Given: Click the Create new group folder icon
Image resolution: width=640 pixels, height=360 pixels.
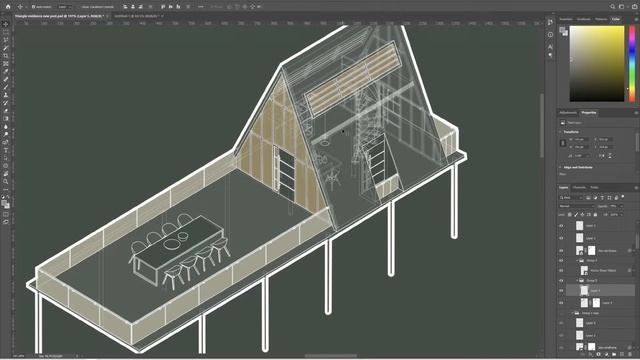Looking at the screenshot, I should pos(614,354).
